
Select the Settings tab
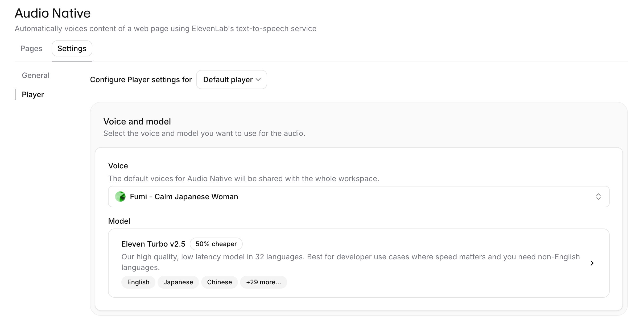(72, 48)
